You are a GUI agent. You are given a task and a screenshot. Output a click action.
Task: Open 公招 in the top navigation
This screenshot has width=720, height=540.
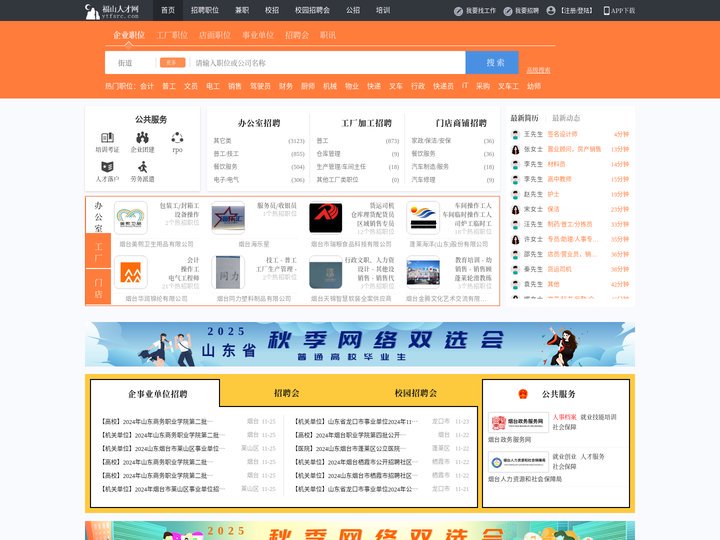353,10
